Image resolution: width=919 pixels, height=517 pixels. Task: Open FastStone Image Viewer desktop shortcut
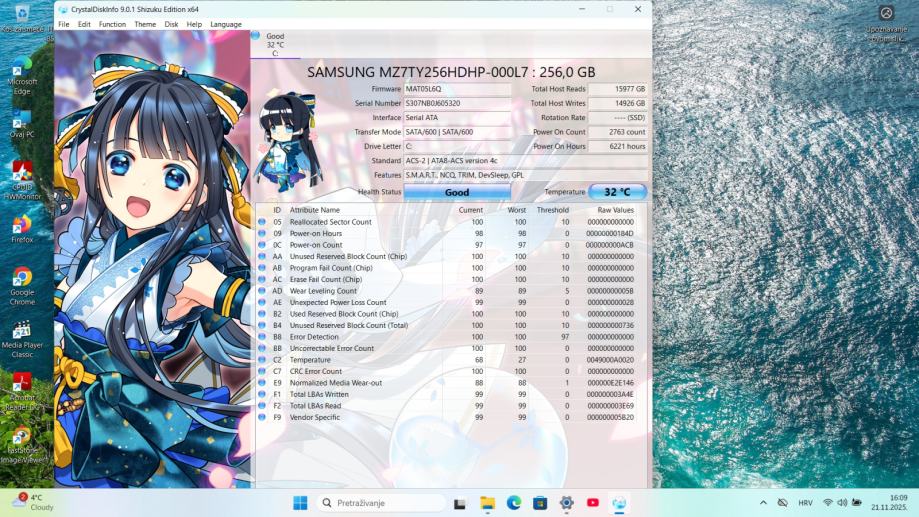tap(22, 444)
